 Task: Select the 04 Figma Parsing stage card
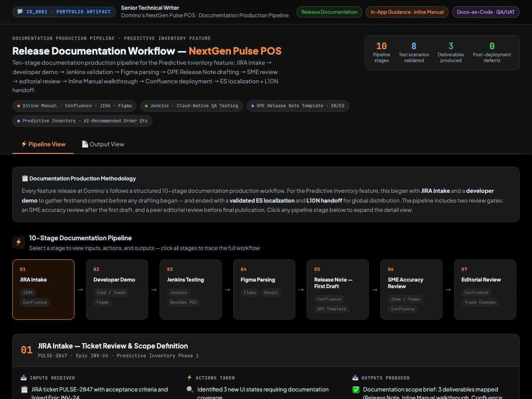264,289
